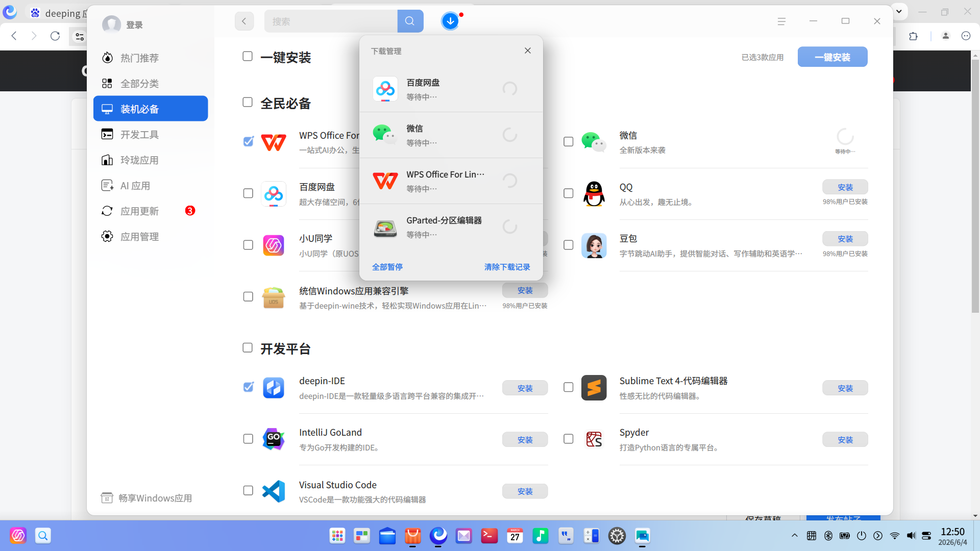
Task: Click the Spyder app icon
Action: [594, 439]
